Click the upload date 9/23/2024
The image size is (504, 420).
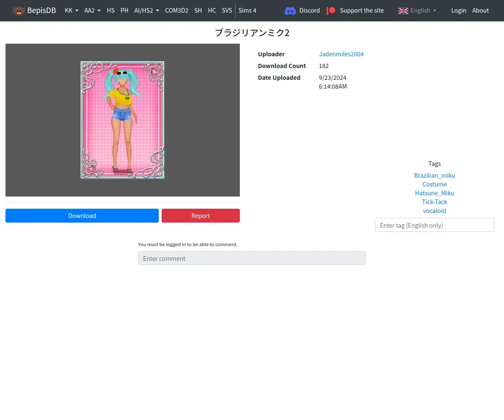[333, 78]
